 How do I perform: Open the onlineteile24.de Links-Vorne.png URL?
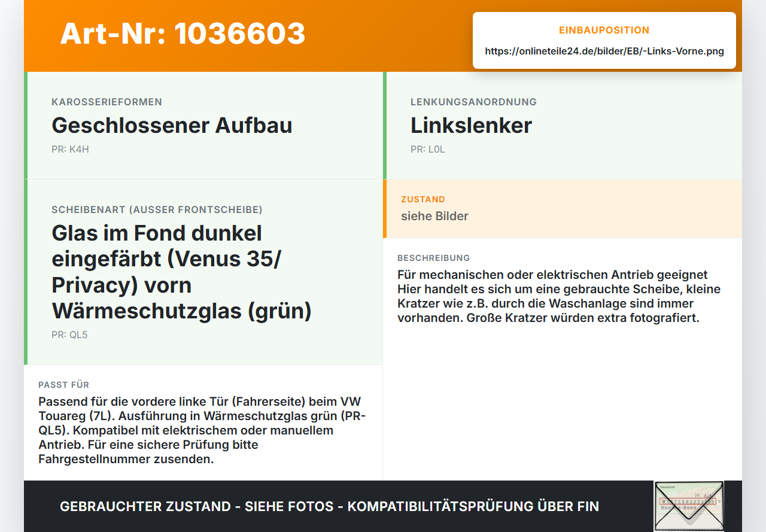pos(604,51)
